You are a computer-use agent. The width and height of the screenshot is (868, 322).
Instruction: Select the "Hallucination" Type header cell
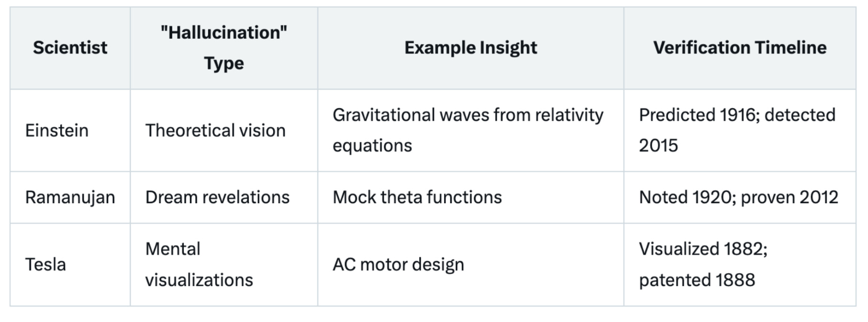[224, 48]
